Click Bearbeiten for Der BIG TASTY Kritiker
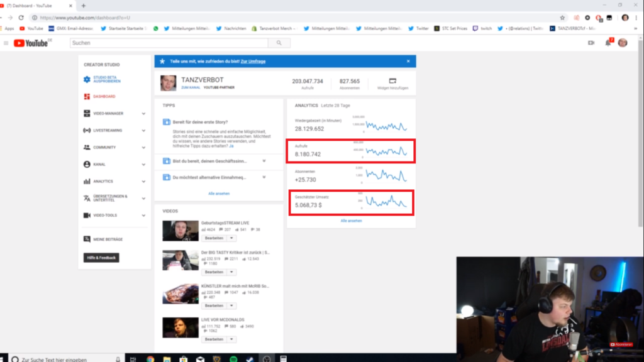This screenshot has height=362, width=644. click(214, 272)
